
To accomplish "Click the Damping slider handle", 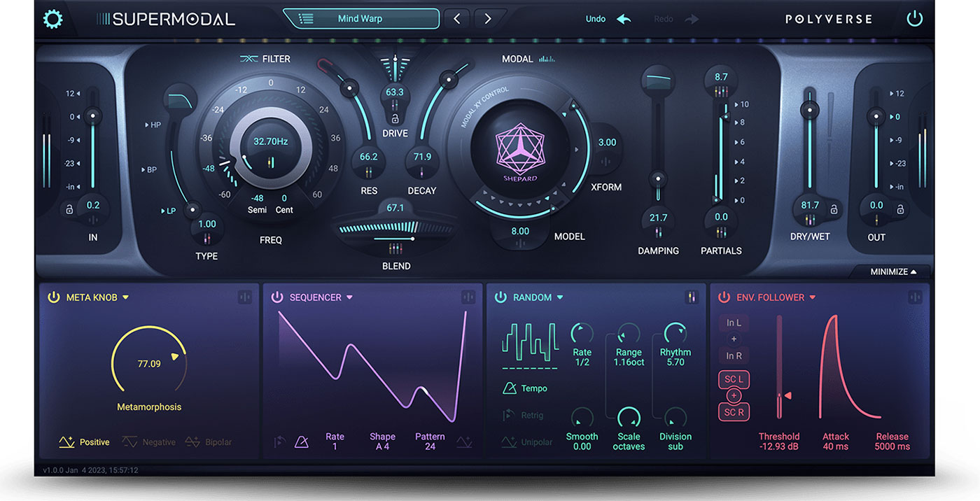I will click(x=658, y=178).
